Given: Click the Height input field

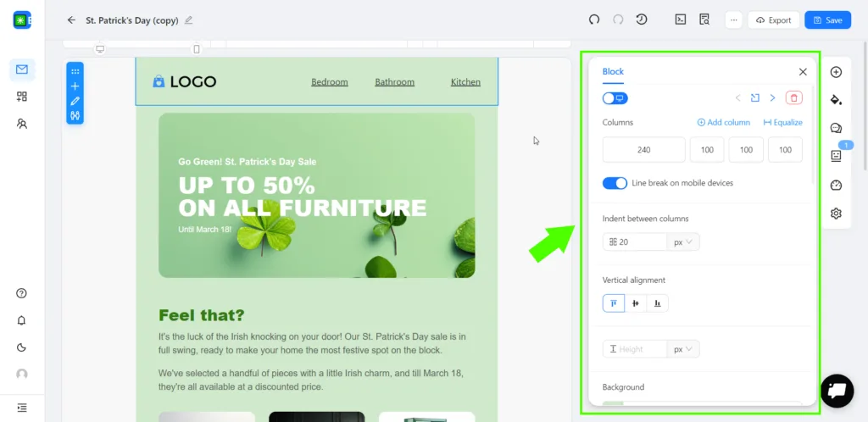Looking at the screenshot, I should [634, 349].
